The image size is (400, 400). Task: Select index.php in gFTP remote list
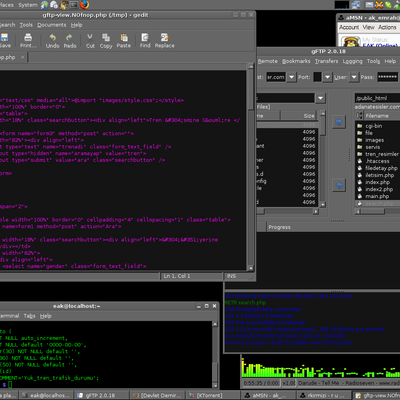point(377,182)
